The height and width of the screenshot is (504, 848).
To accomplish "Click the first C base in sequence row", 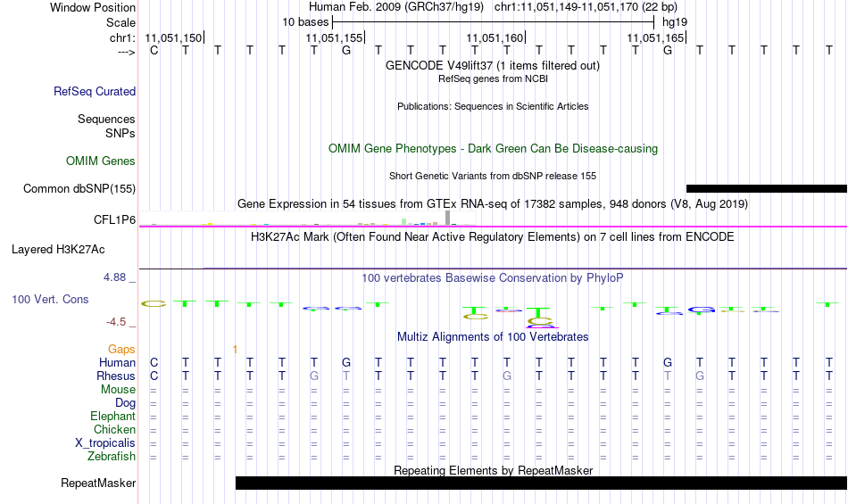I will click(x=154, y=51).
